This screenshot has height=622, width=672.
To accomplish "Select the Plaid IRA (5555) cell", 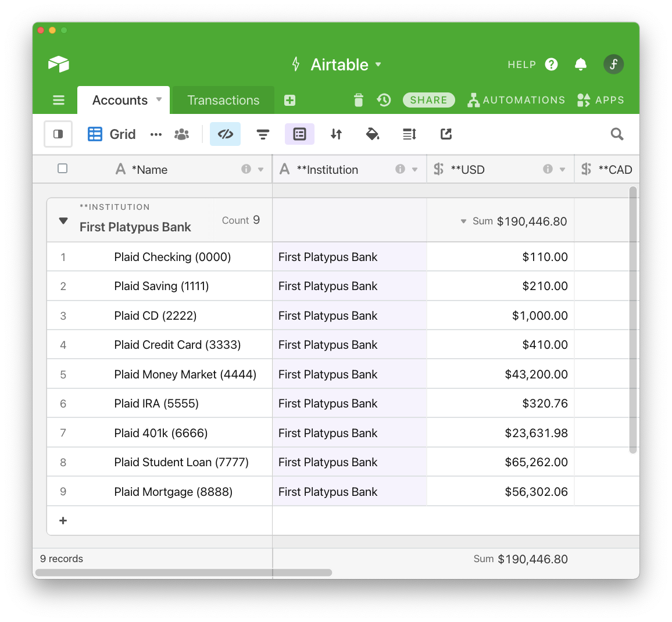I will point(172,403).
